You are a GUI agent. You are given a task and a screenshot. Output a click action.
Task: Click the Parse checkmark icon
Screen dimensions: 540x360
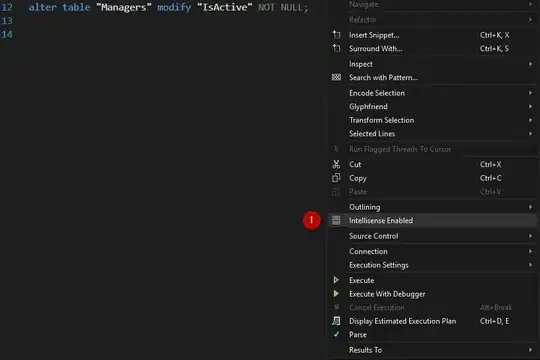[x=336, y=334]
